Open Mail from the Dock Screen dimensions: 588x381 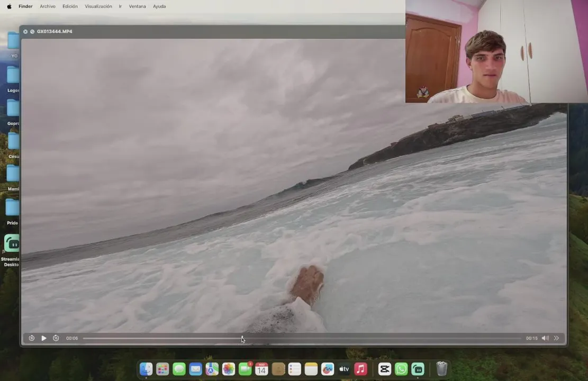[196, 369]
